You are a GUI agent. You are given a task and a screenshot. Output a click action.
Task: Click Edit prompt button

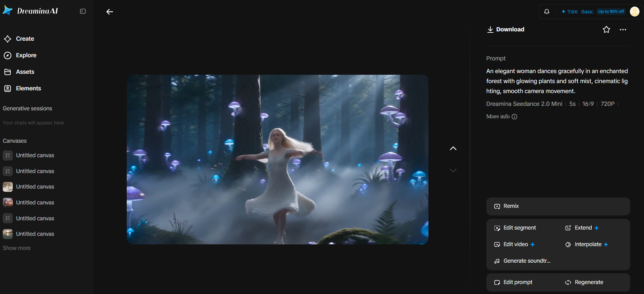click(x=513, y=282)
